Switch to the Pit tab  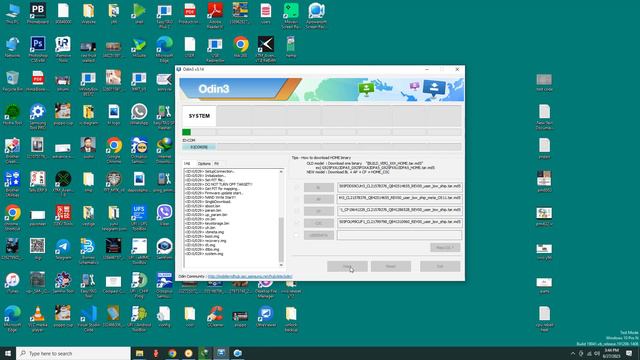(x=216, y=164)
